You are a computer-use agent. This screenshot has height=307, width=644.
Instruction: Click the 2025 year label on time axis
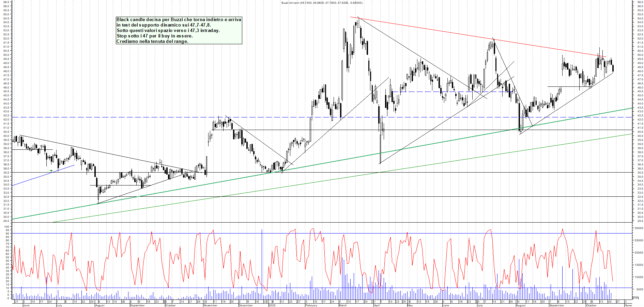coord(272,305)
